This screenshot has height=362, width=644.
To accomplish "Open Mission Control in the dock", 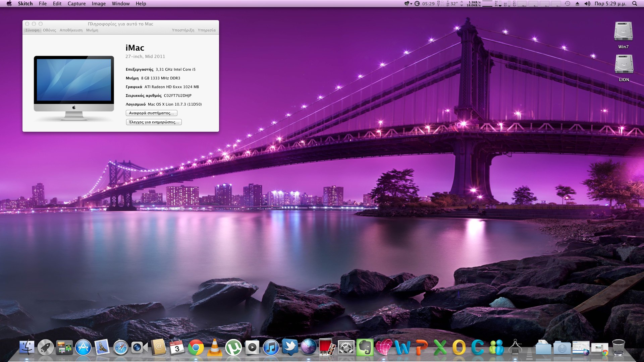I will coord(64,348).
